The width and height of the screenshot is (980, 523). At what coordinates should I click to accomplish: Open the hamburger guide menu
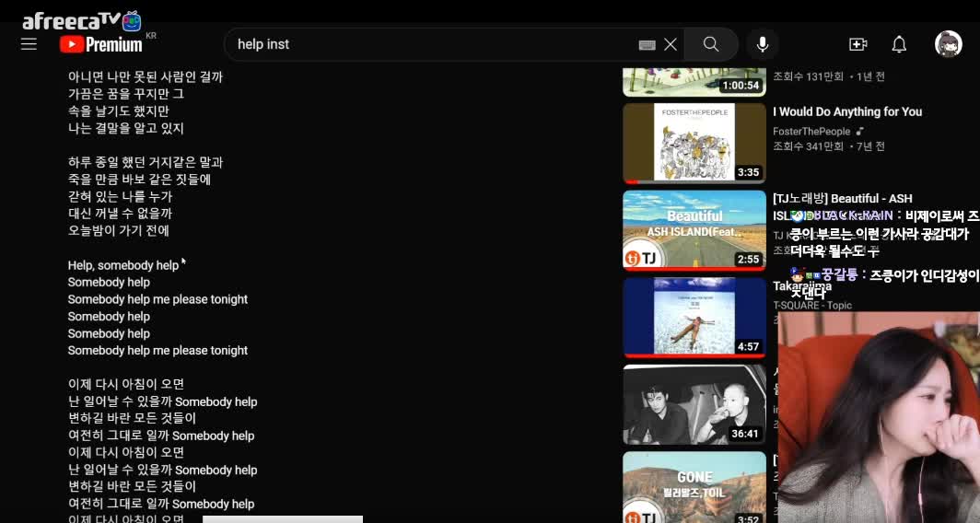[29, 44]
